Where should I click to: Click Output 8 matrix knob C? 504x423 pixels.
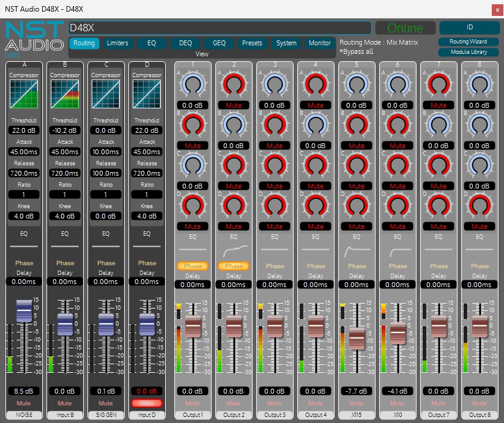pos(480,165)
